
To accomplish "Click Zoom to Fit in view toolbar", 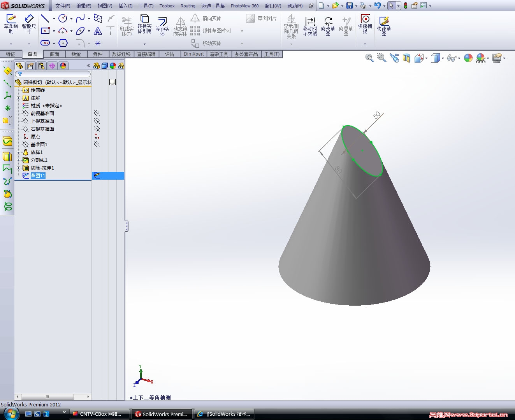I will click(369, 58).
